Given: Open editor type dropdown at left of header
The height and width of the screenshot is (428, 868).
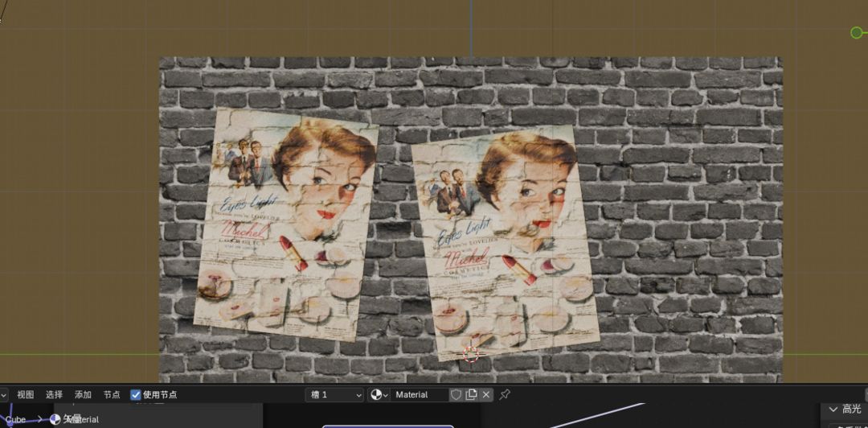Looking at the screenshot, I should (x=3, y=395).
